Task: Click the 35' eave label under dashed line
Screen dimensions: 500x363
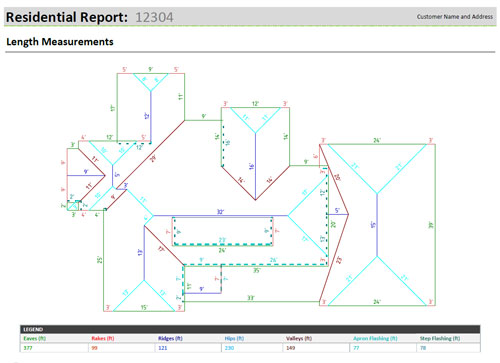Action: 256,270
